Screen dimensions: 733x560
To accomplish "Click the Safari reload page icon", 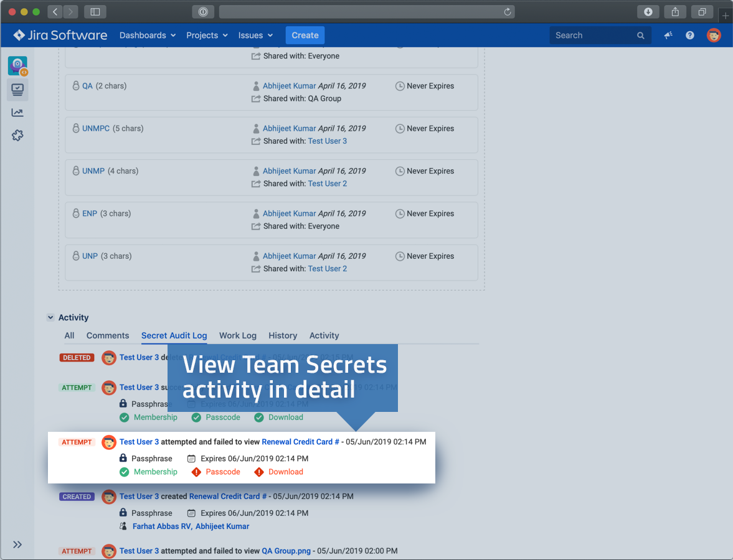I will point(507,12).
